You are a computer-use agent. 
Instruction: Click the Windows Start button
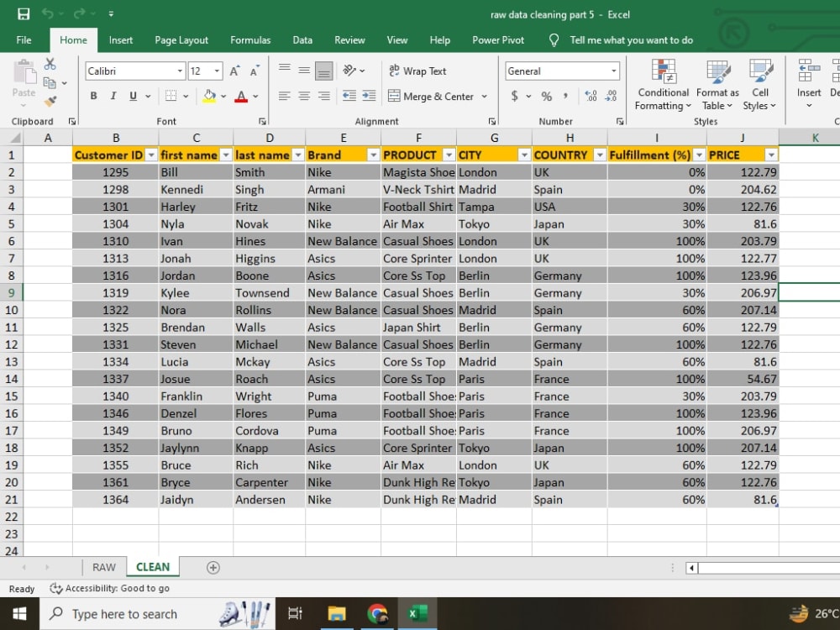point(19,613)
